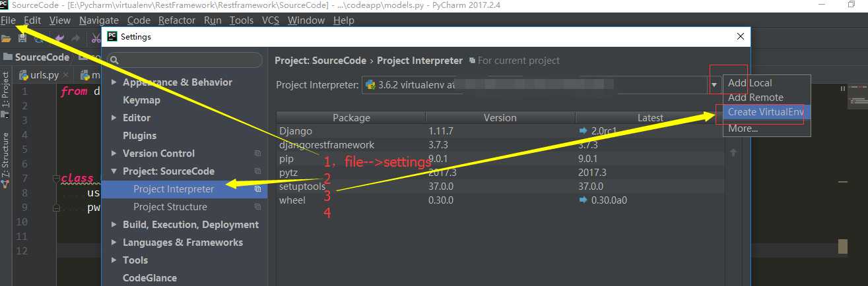Open the File menu
868x286 pixels.
[9, 20]
